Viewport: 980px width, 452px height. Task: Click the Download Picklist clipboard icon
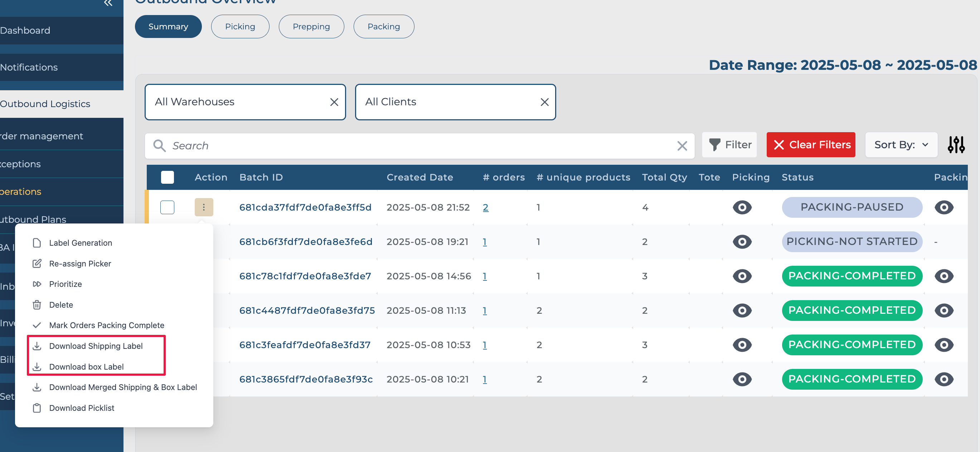click(37, 408)
